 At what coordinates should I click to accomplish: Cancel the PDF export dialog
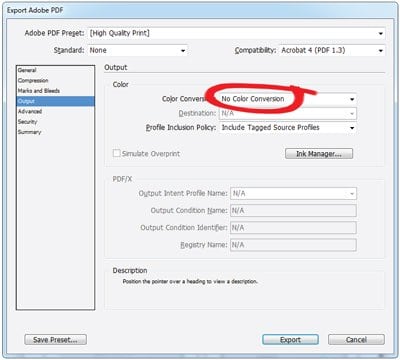coord(356,340)
